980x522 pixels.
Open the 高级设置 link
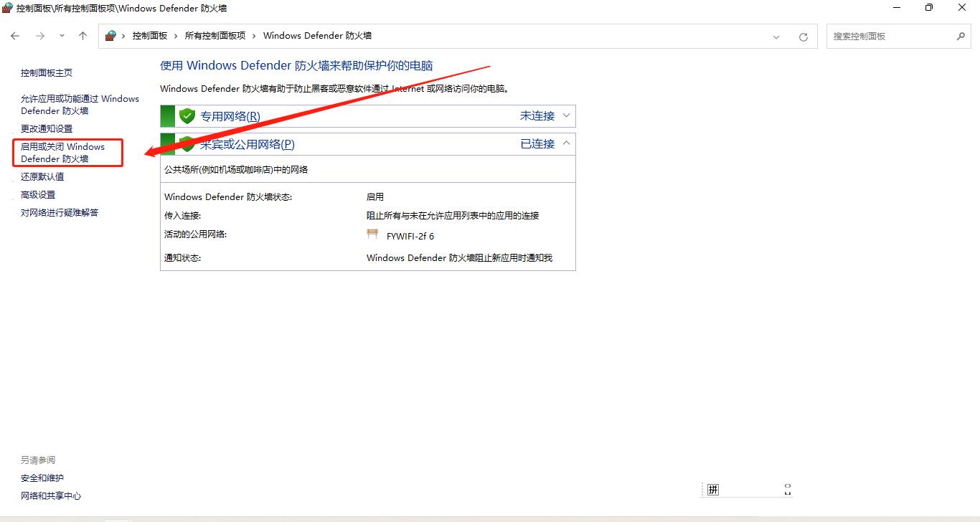[x=39, y=194]
